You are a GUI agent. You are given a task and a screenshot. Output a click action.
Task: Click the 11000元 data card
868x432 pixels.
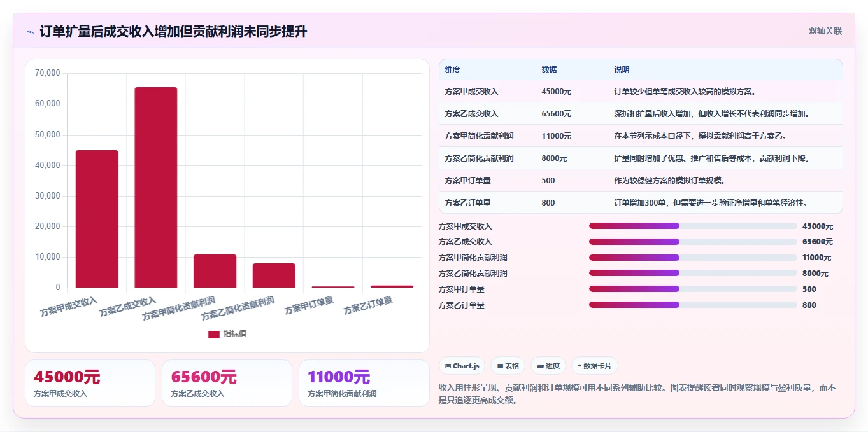pyautogui.click(x=364, y=383)
